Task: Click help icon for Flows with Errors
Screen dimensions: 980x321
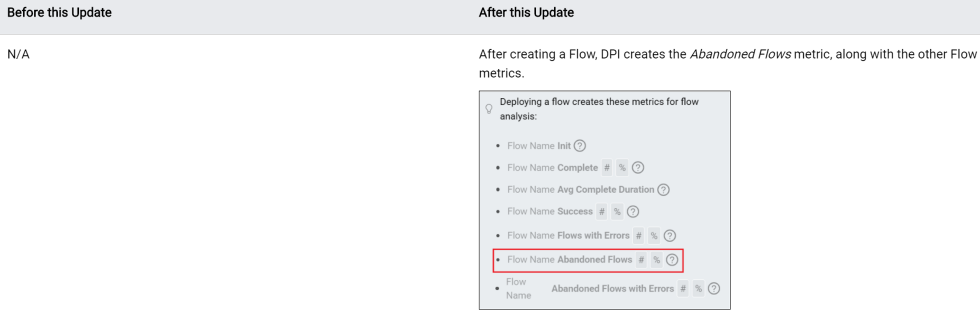Action: [670, 236]
